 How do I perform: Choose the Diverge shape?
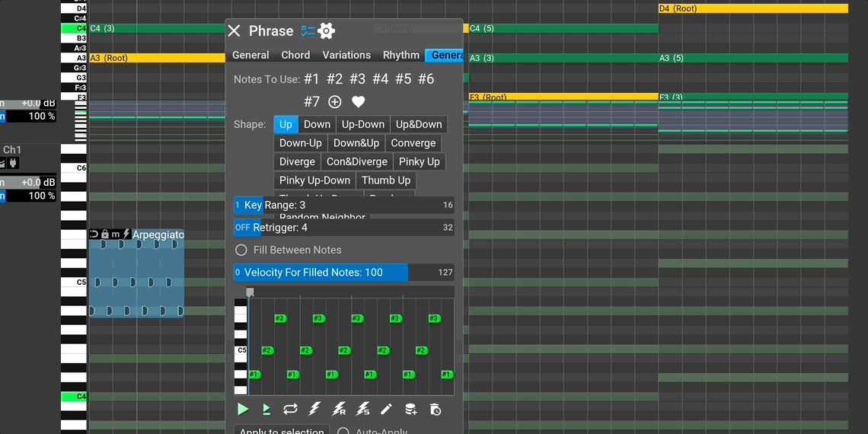pyautogui.click(x=297, y=161)
